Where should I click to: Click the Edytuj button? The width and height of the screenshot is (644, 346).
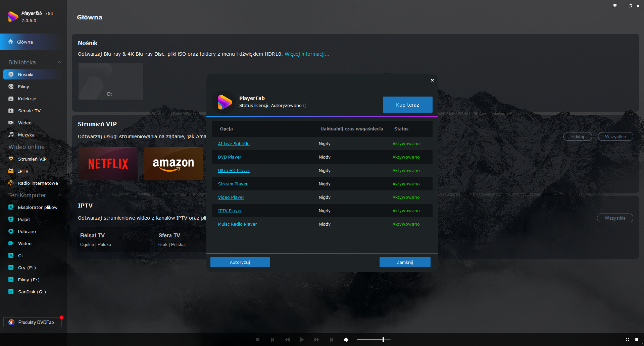(x=578, y=136)
